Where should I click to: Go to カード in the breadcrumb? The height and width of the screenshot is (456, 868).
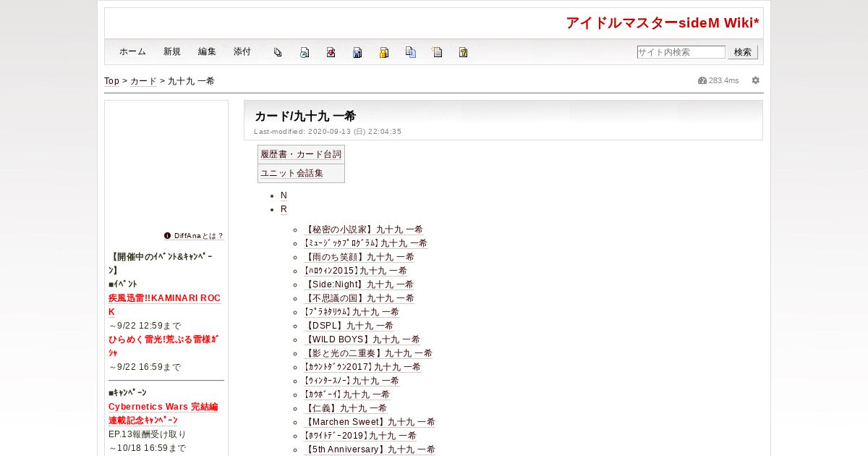[x=143, y=81]
